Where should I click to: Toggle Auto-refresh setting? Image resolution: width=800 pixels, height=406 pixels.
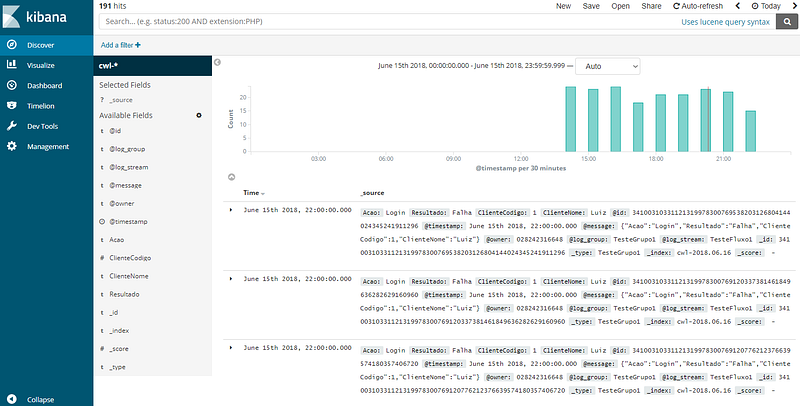click(698, 6)
